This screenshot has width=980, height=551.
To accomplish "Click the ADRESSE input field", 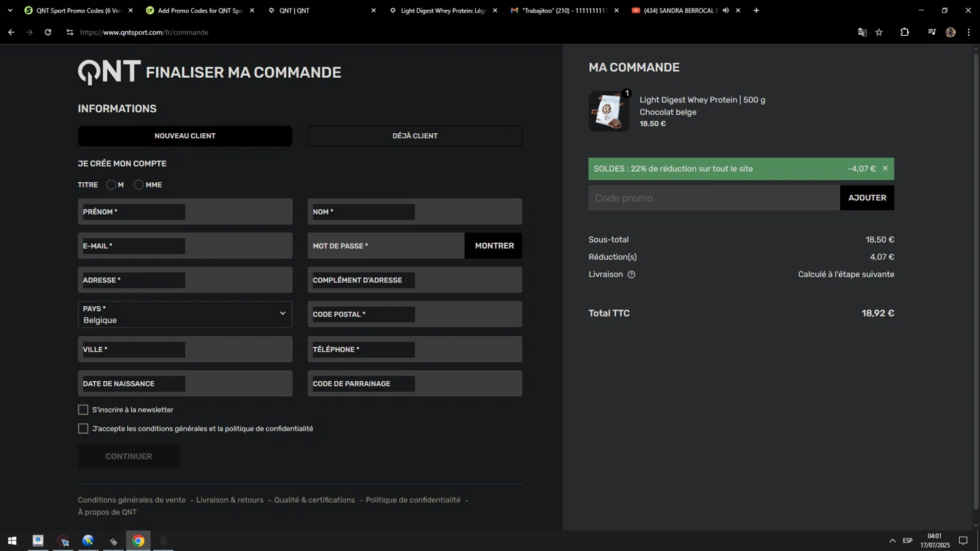I will point(185,280).
